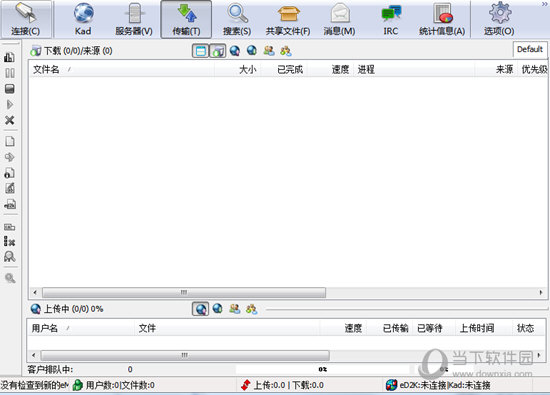Sort downloads by 已完成 column
The width and height of the screenshot is (550, 395).
[284, 69]
